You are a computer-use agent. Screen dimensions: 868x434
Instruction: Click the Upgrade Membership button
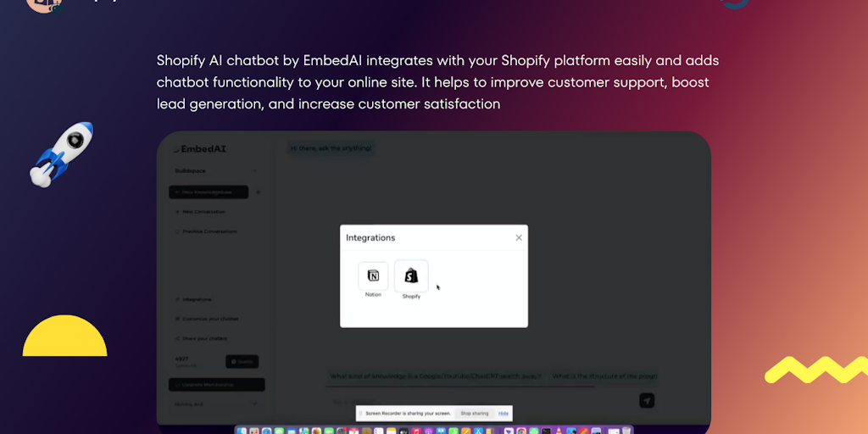coord(216,384)
